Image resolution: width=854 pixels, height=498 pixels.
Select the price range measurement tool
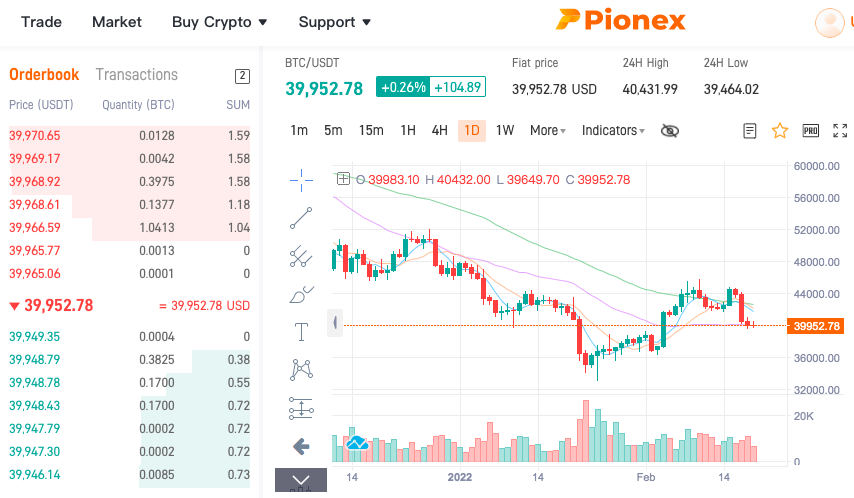301,408
